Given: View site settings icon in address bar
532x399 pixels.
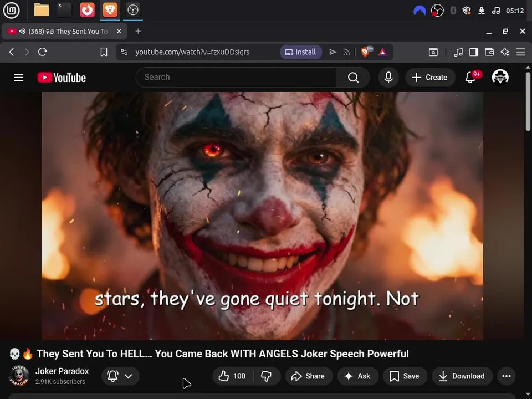Looking at the screenshot, I should click(x=124, y=52).
